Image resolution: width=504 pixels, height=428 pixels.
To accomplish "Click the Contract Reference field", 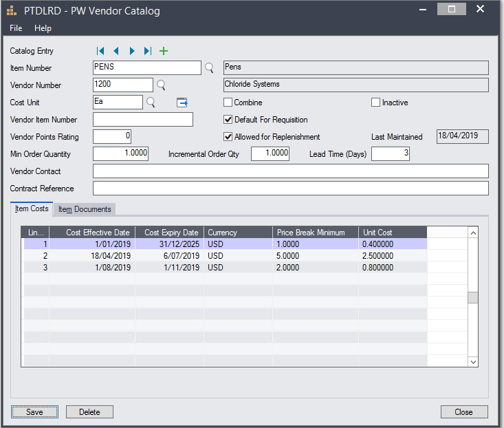I will coord(291,189).
